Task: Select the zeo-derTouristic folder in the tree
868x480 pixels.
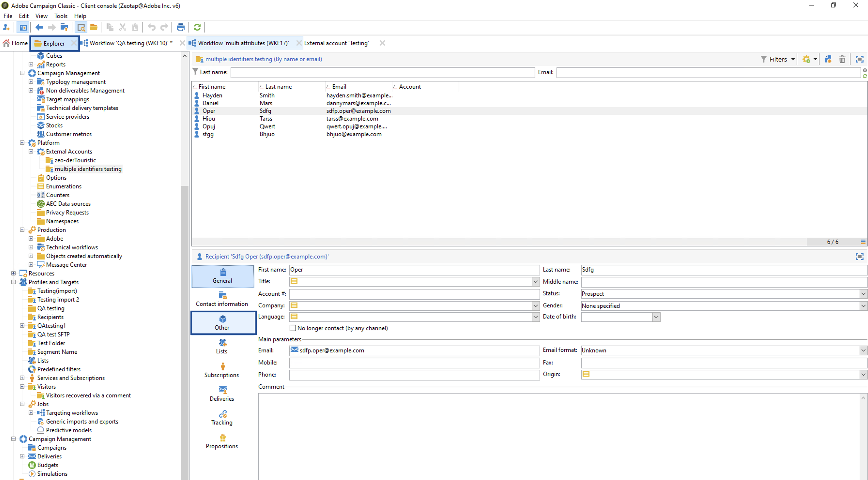Action: click(75, 160)
